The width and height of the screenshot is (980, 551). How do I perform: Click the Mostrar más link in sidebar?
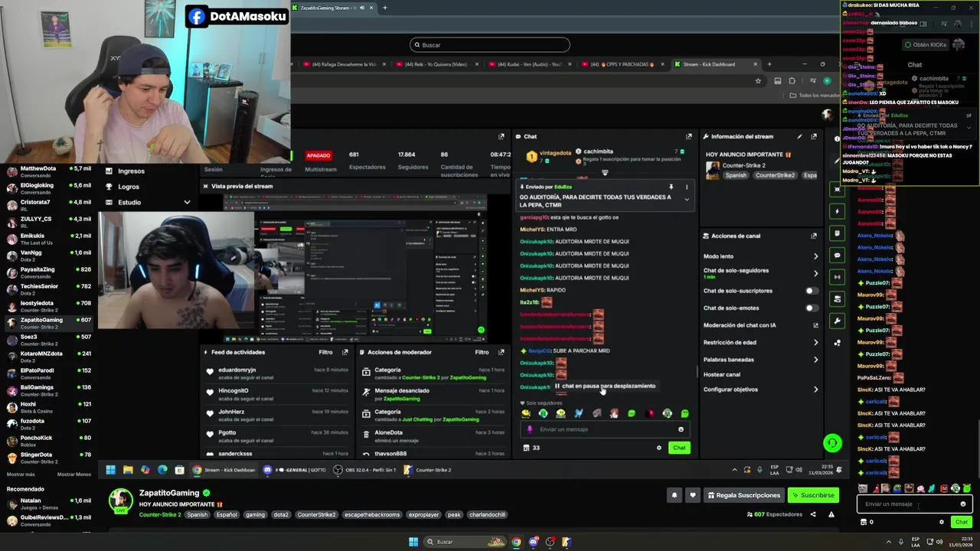(21, 474)
